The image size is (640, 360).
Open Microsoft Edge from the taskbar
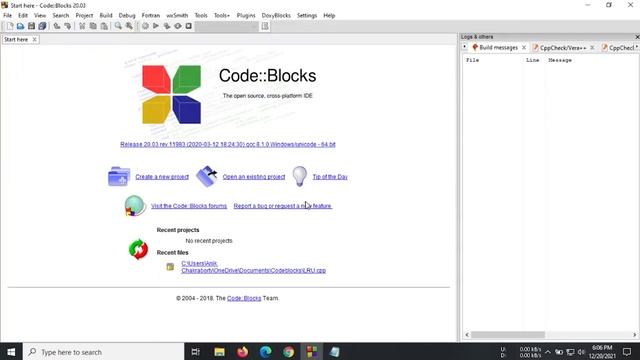coord(266,352)
